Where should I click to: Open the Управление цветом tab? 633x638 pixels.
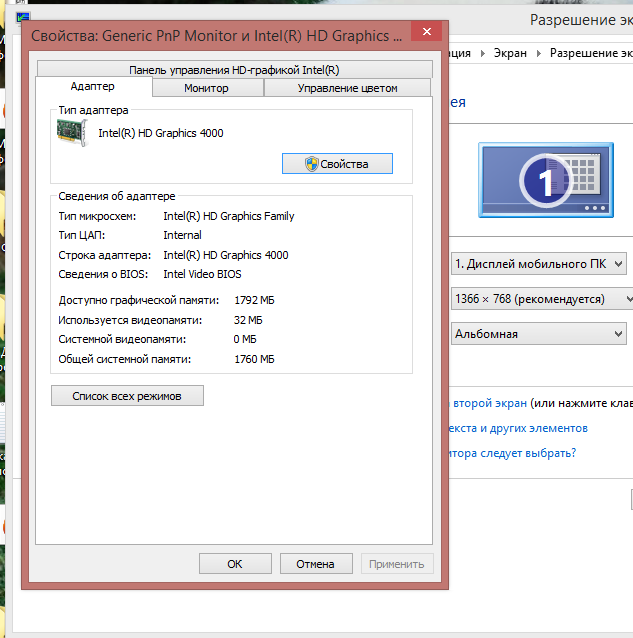point(347,88)
